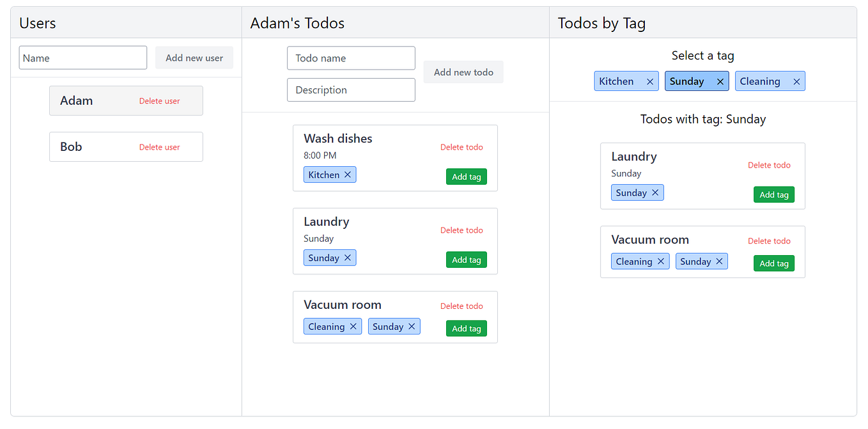
Task: Remove the Cleaning tag from Vacuum room
Action: (x=353, y=326)
